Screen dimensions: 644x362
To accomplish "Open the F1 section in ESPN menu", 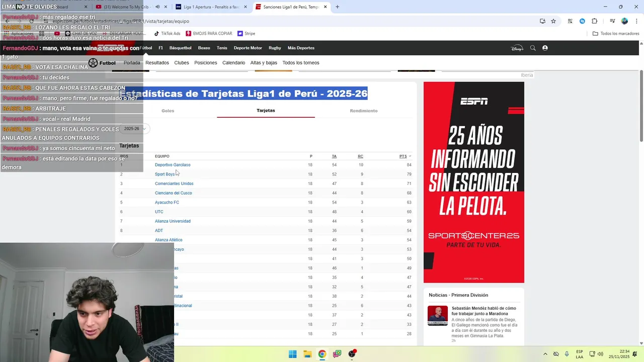I will pos(160,48).
